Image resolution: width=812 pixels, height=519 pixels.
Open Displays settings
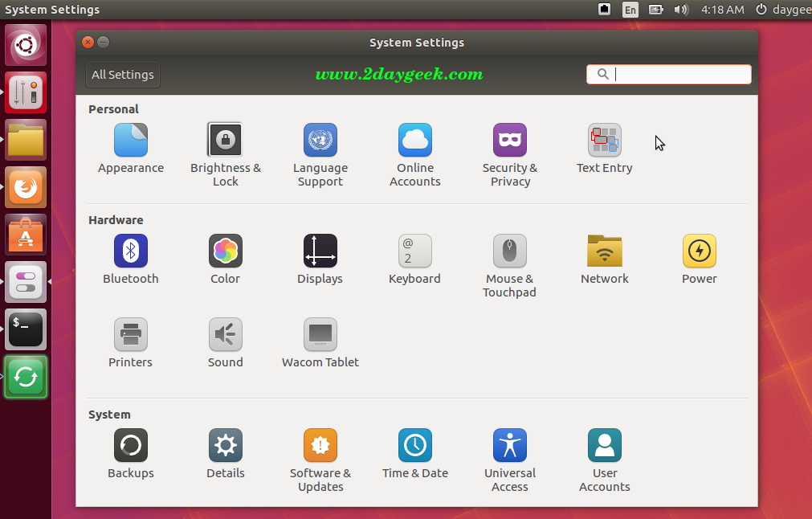[320, 251]
